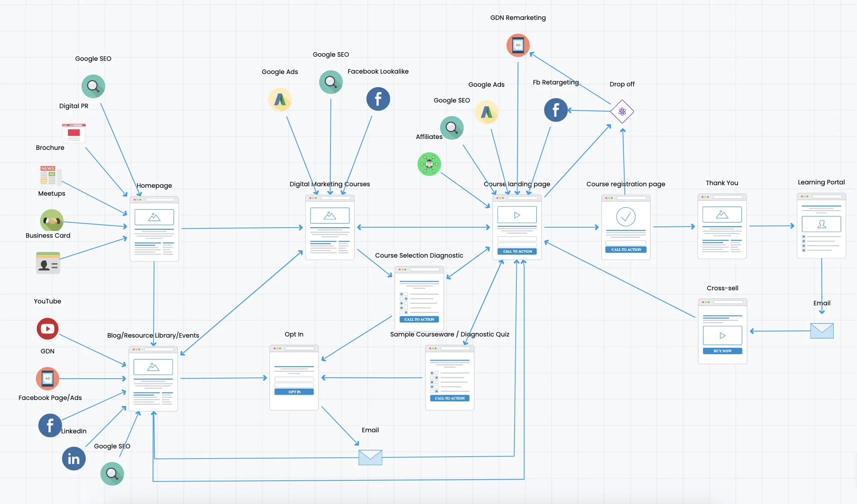
Task: Click the "Cross-sell" label
Action: tap(723, 288)
